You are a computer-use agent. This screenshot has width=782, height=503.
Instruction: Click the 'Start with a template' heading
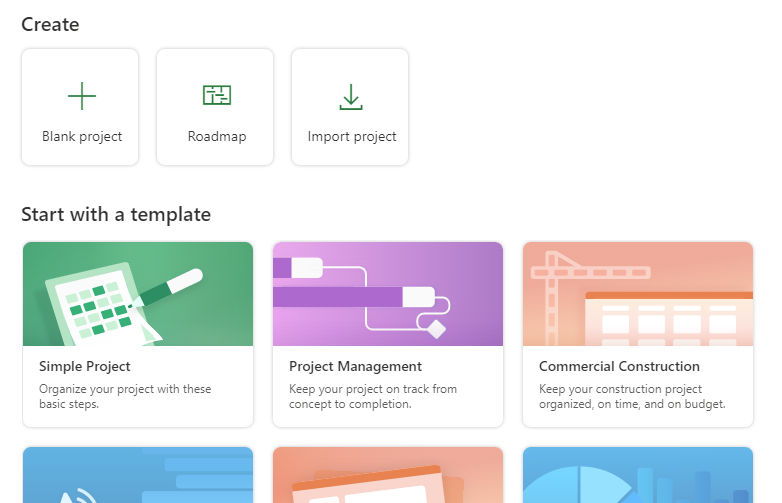(x=116, y=214)
